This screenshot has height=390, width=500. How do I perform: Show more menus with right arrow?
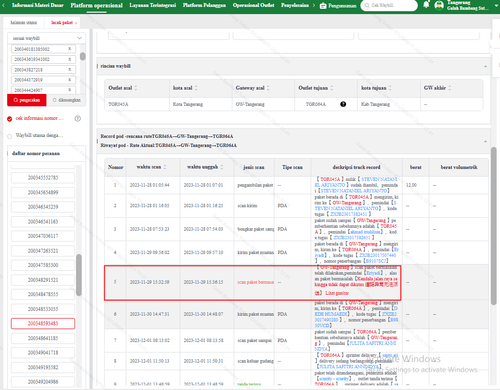point(314,5)
